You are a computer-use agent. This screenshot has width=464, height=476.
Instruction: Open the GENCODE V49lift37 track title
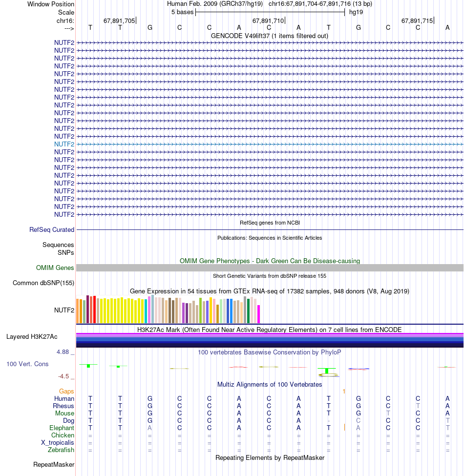pos(269,36)
